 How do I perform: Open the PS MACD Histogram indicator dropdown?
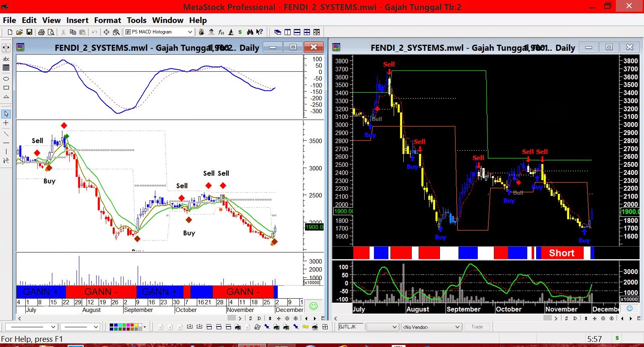190,32
